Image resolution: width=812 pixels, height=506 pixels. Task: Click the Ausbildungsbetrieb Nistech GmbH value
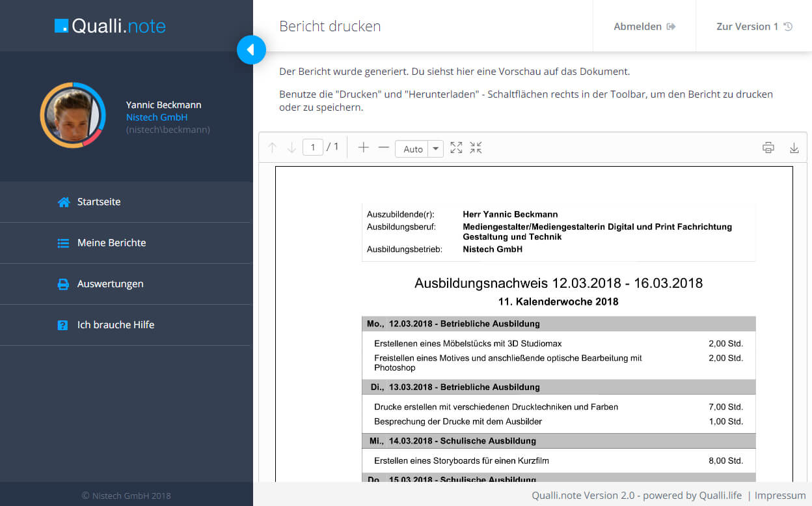(493, 249)
